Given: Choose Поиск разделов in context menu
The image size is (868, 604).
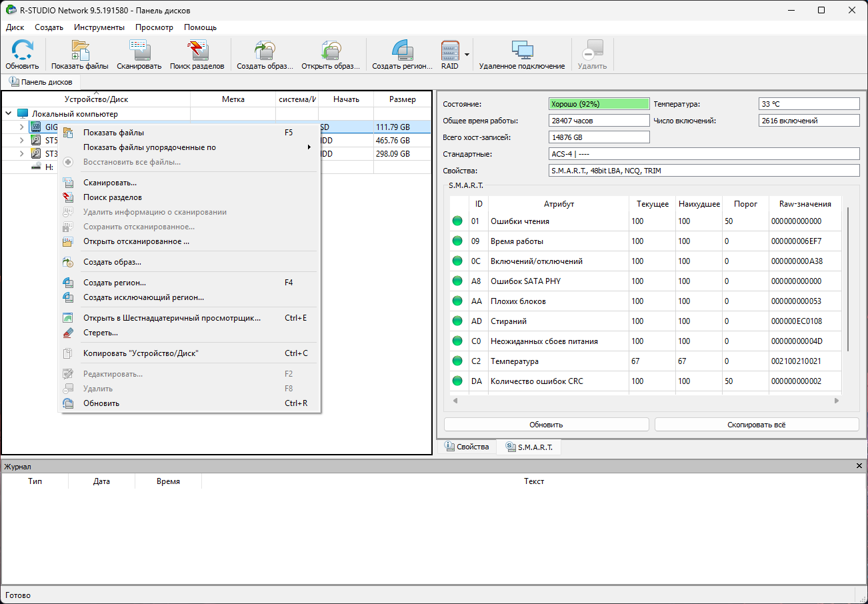Looking at the screenshot, I should coord(190,197).
